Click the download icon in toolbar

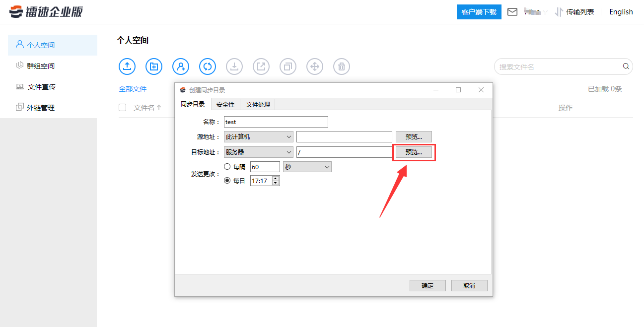pyautogui.click(x=234, y=66)
